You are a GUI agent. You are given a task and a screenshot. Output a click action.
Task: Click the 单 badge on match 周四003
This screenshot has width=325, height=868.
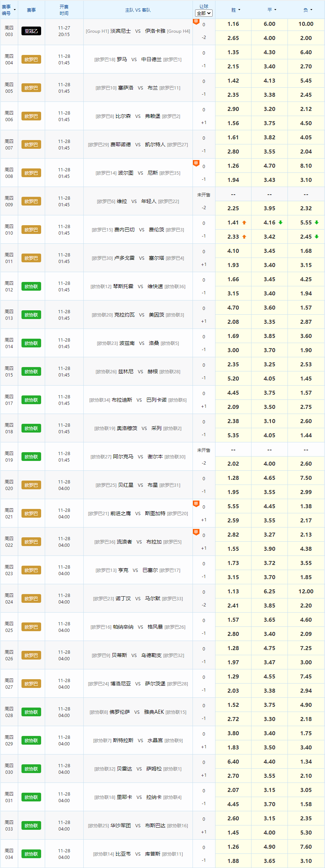tap(196, 21)
